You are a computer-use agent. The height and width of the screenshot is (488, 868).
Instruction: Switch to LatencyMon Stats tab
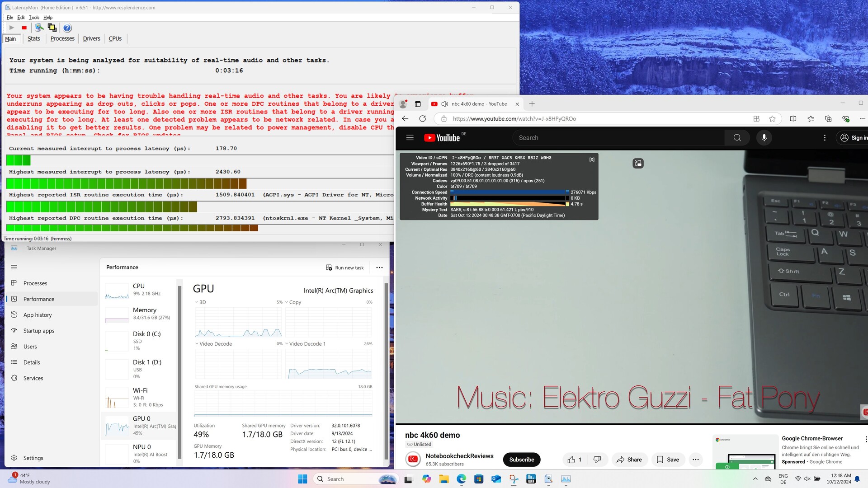point(34,39)
